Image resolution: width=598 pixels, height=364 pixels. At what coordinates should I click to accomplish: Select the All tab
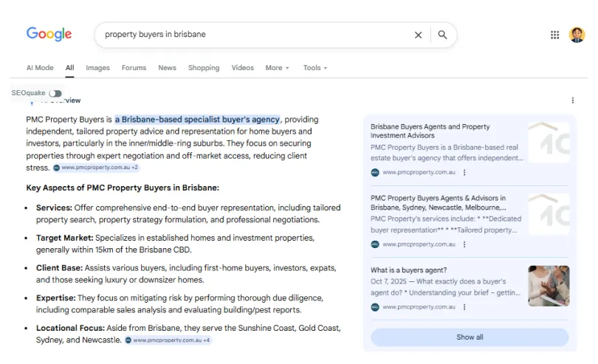[69, 68]
